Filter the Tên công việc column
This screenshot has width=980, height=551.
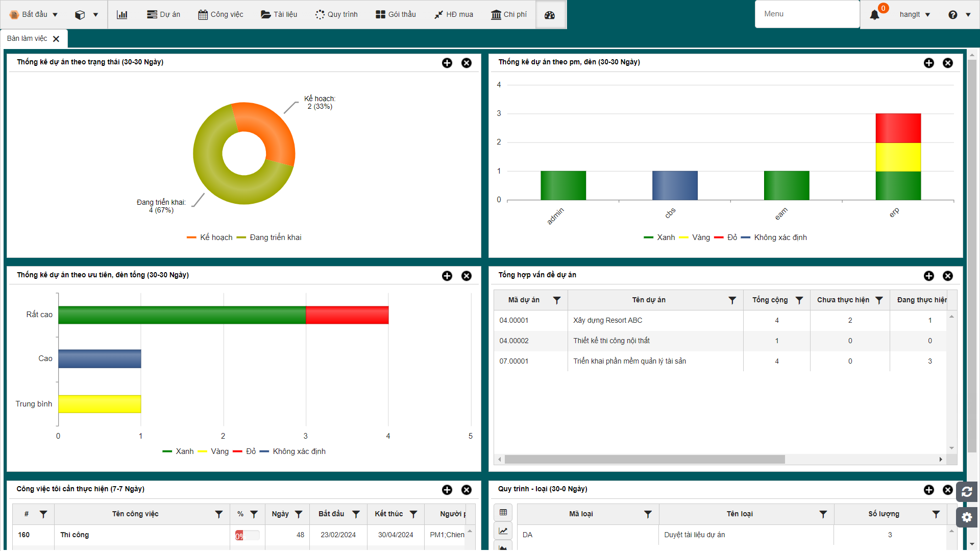pyautogui.click(x=219, y=514)
